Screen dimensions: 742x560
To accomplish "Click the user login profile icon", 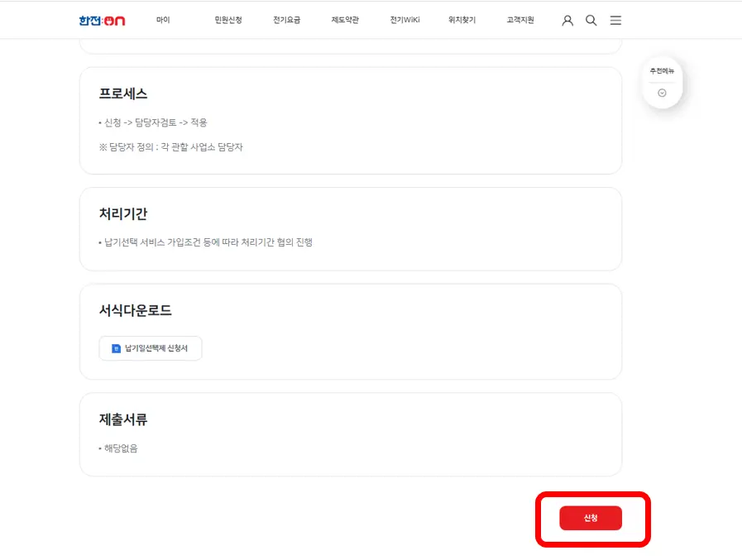I will tap(567, 21).
